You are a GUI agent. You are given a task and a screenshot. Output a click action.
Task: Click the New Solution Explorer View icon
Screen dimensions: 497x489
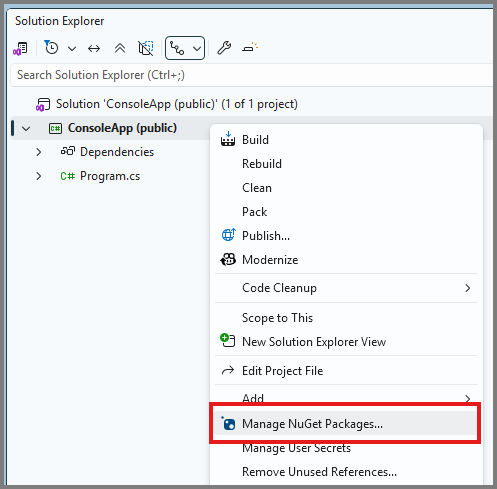click(228, 341)
